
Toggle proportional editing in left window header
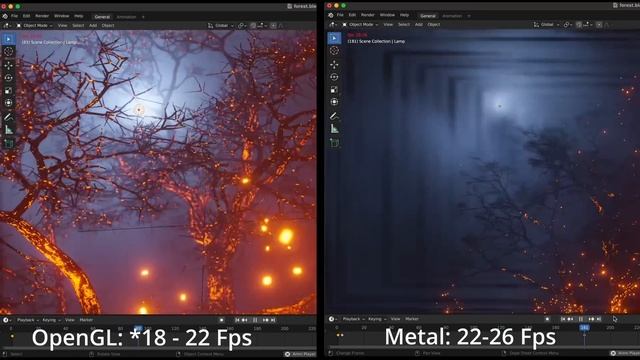coord(273,25)
